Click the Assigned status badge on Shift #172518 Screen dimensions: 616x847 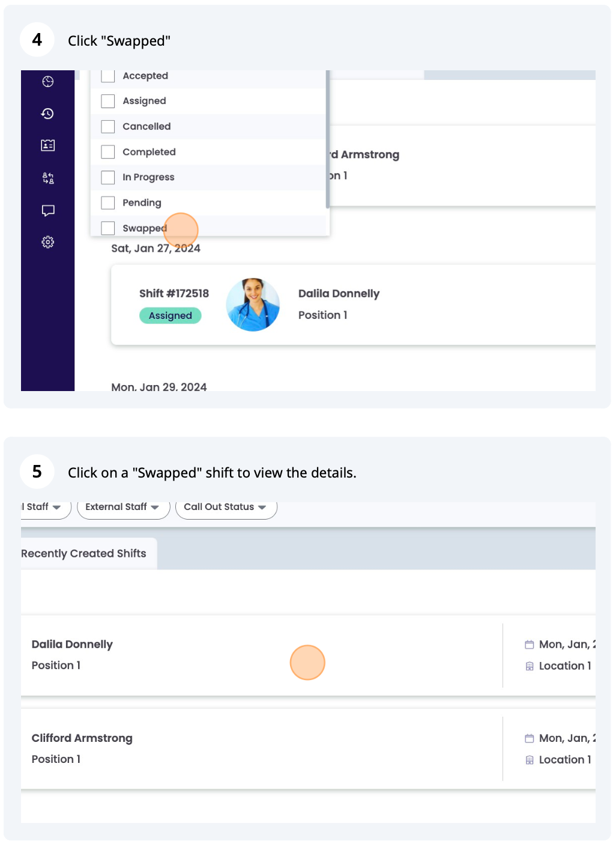click(171, 315)
